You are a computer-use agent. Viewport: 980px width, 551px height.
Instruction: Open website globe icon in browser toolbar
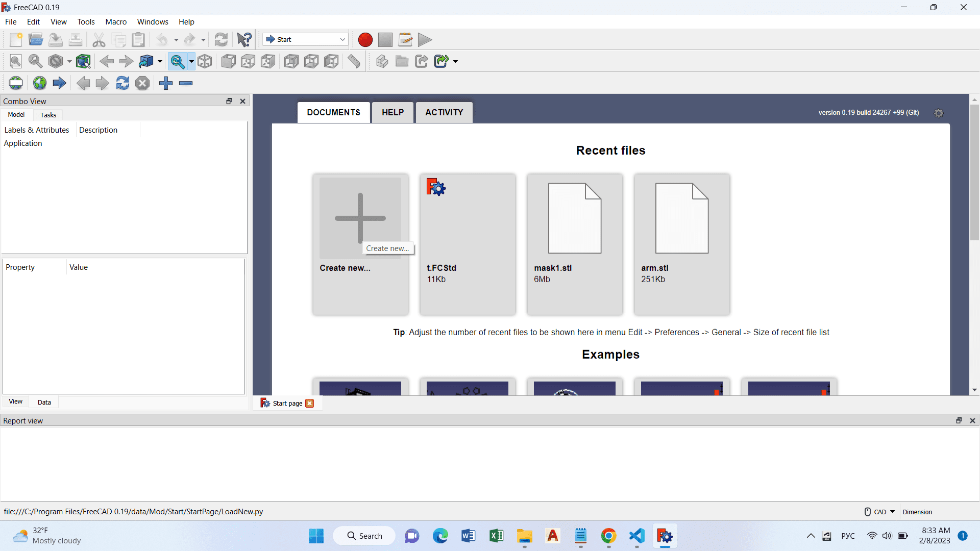pos(40,83)
